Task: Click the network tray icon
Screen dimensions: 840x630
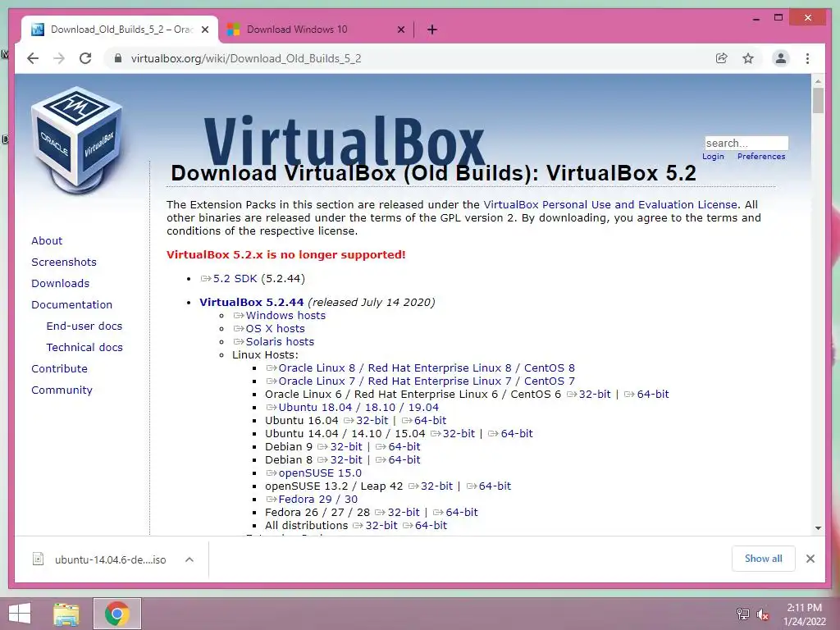Action: (742, 614)
